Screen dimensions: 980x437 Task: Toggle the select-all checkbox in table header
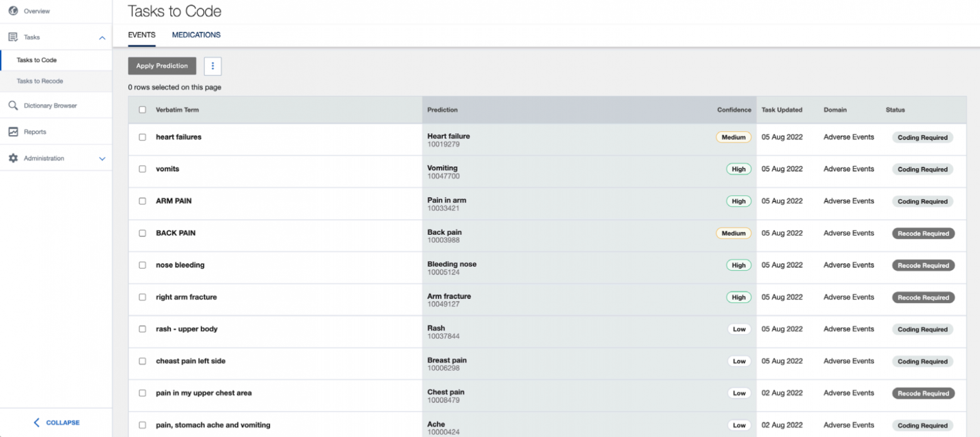(143, 110)
